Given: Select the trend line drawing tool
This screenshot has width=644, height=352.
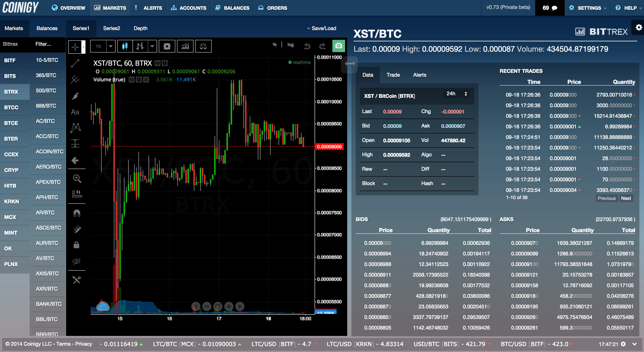Looking at the screenshot, I should [75, 63].
